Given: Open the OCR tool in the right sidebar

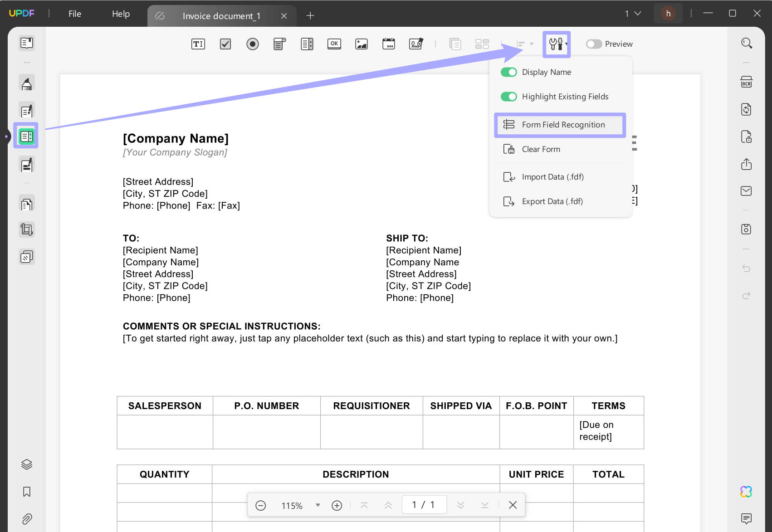Looking at the screenshot, I should (x=746, y=82).
